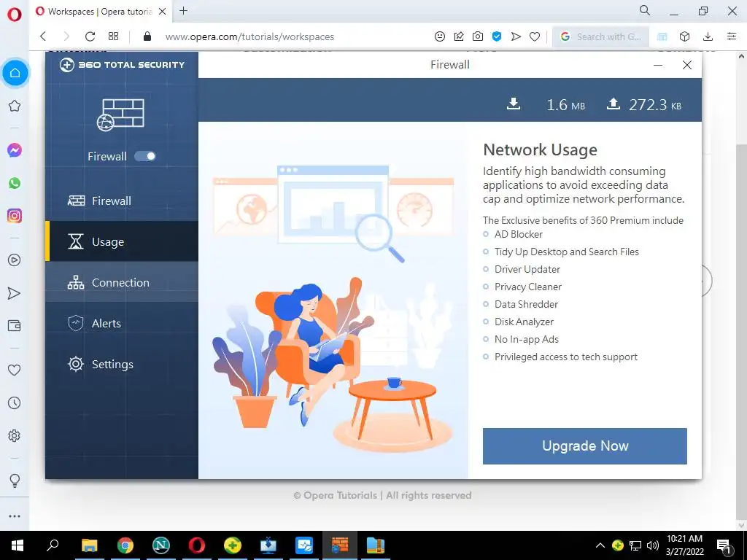747x560 pixels.
Task: Open the Firewall section in sidebar menu
Action: point(122,201)
